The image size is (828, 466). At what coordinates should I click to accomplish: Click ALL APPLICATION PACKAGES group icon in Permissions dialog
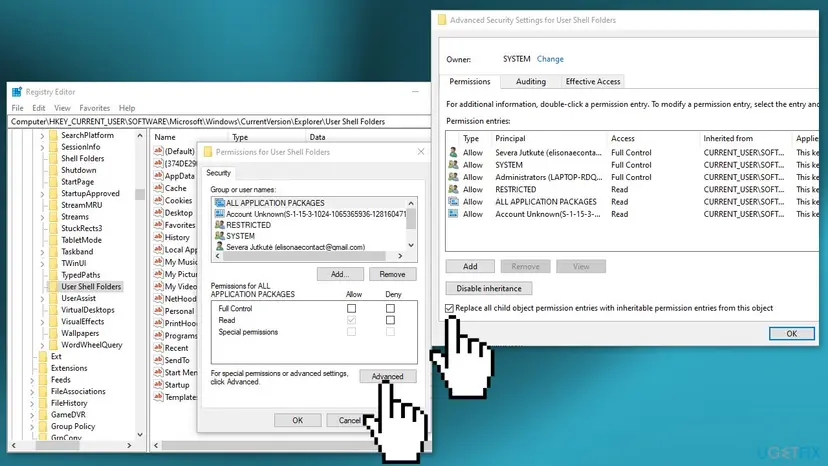point(220,203)
